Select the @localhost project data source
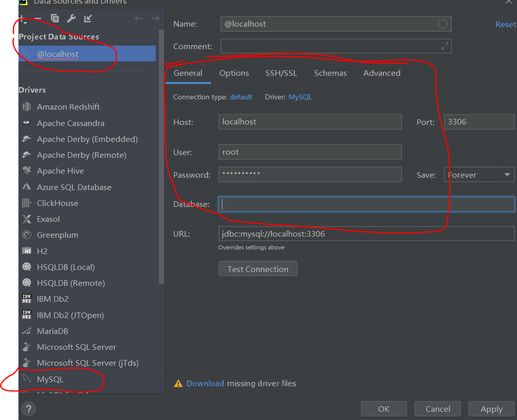The height and width of the screenshot is (420, 517). point(87,54)
